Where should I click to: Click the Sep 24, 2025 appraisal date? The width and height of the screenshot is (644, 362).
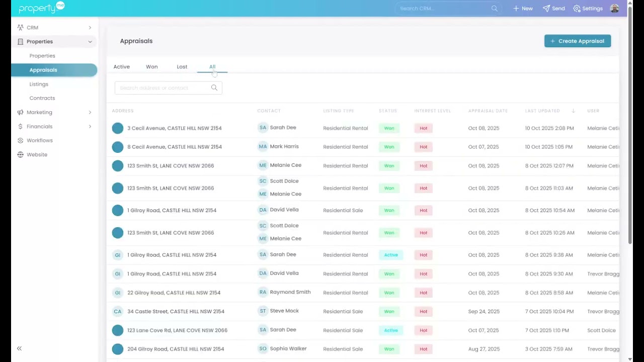484,311
